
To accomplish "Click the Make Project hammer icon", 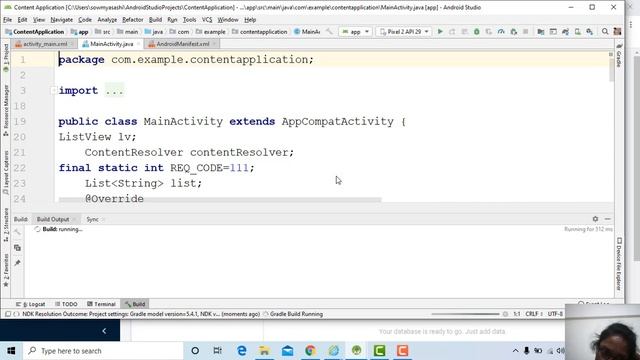I will [x=329, y=31].
